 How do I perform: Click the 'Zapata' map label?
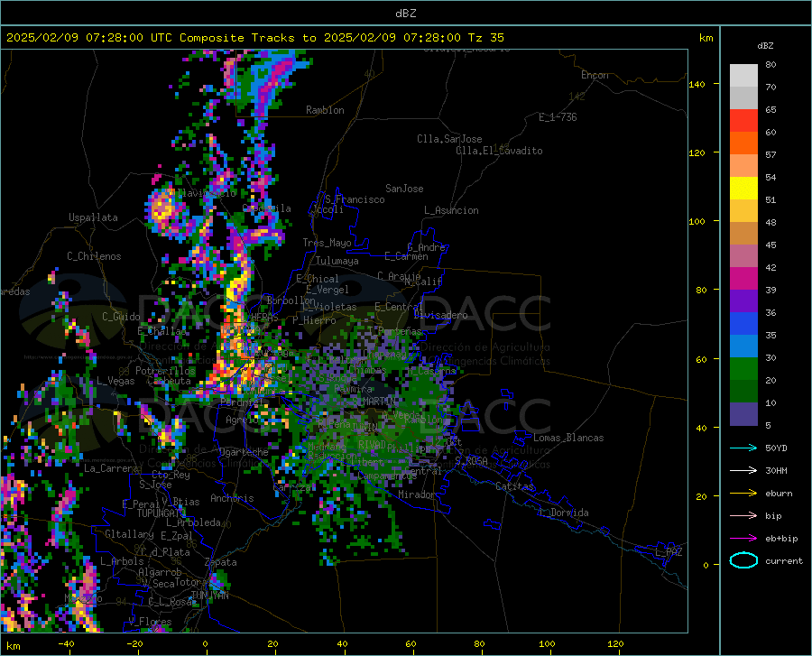pos(221,562)
